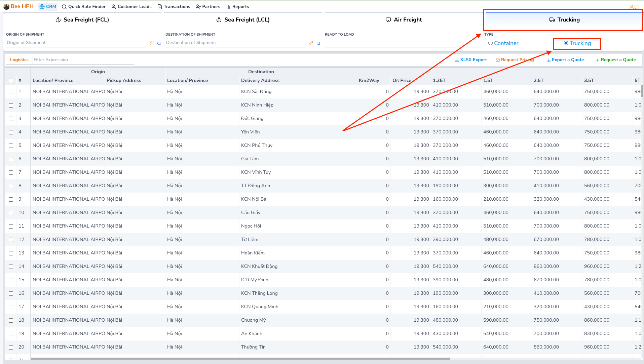Click the link icon beside Destination of Shipment
Viewport: 644px width, 364px height.
pyautogui.click(x=311, y=43)
